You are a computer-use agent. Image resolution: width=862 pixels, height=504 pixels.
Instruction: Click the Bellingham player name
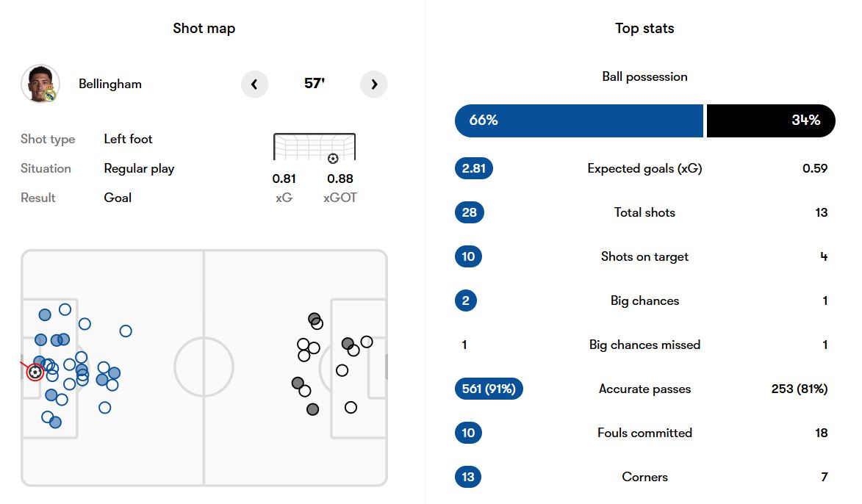point(110,84)
